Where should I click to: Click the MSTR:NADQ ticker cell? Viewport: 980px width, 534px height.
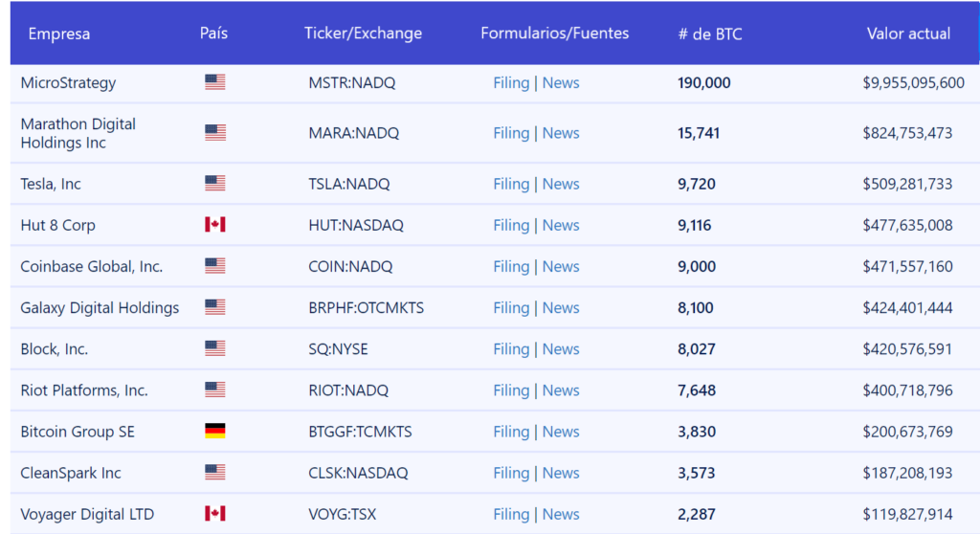pos(352,83)
